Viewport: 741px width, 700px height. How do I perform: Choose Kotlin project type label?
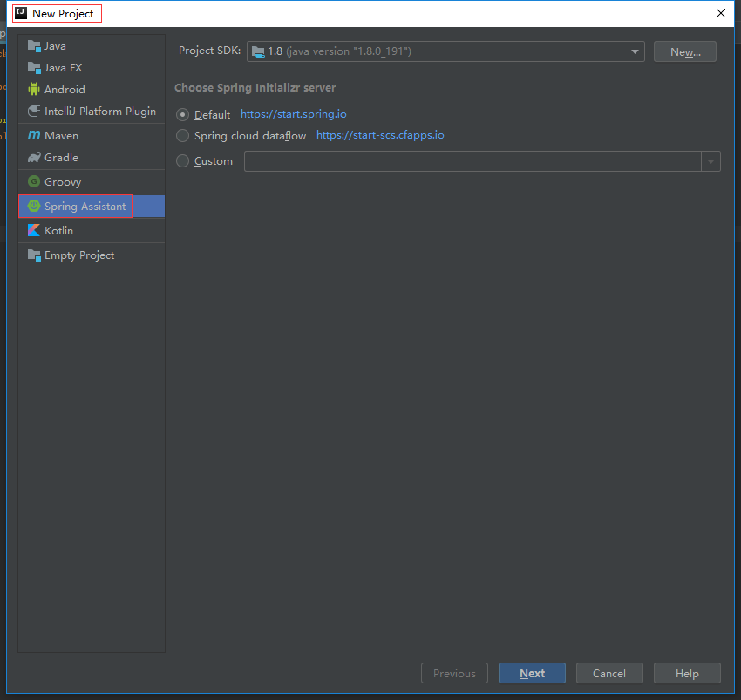click(59, 231)
